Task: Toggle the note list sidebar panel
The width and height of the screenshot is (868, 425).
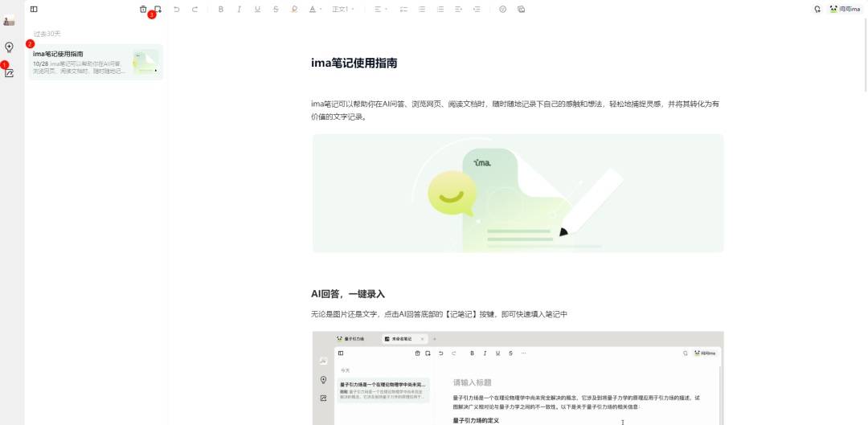Action: click(x=34, y=10)
